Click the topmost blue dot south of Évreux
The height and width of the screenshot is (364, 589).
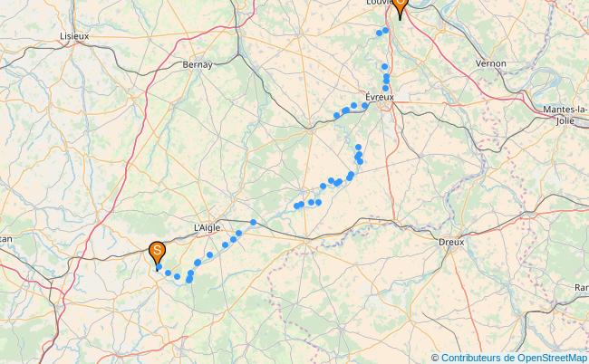click(x=358, y=147)
